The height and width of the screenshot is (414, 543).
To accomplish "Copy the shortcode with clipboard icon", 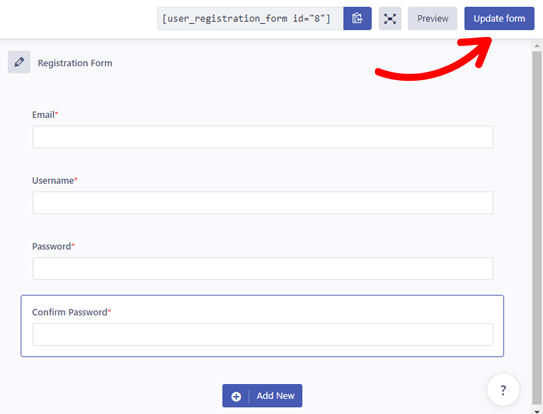I will (357, 18).
